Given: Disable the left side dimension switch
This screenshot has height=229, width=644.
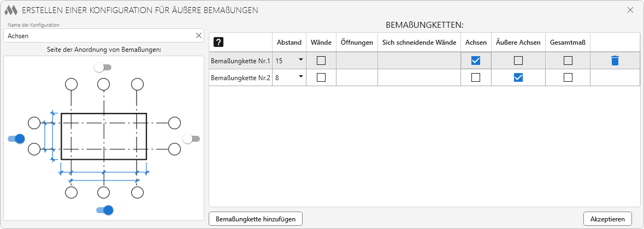Looking at the screenshot, I should pyautogui.click(x=16, y=138).
